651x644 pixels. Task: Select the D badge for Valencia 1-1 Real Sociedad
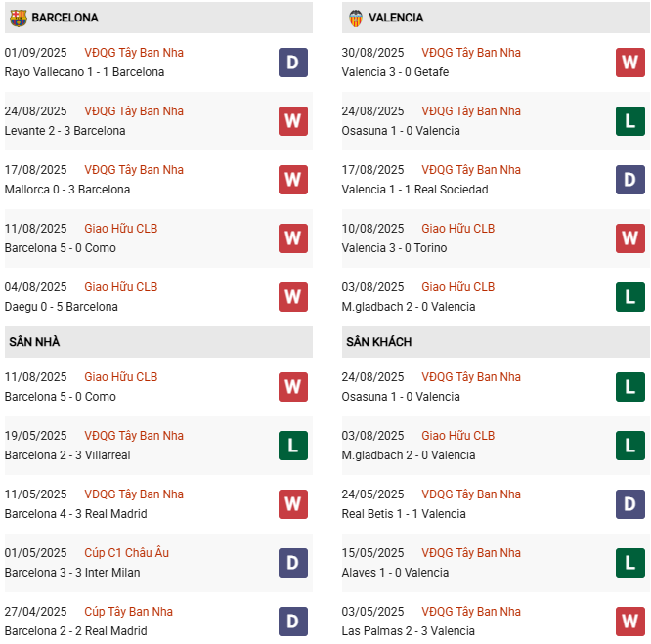[x=630, y=180]
